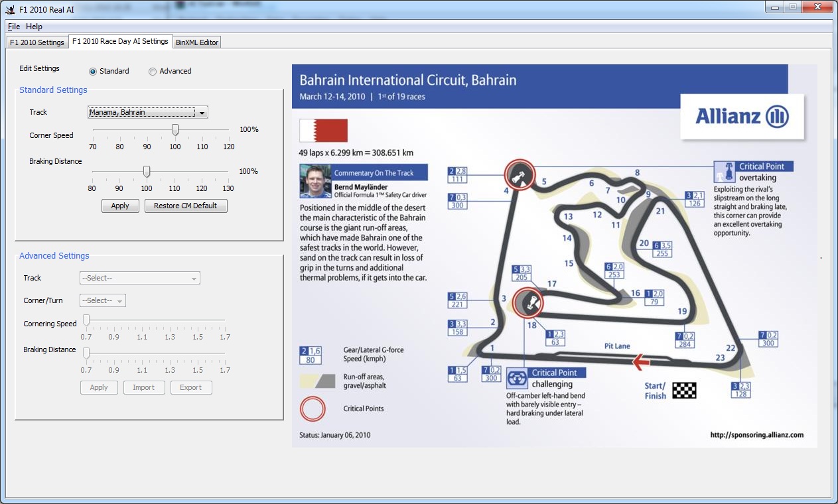Click Apply in Advanced Settings
This screenshot has width=838, height=504.
tap(99, 387)
